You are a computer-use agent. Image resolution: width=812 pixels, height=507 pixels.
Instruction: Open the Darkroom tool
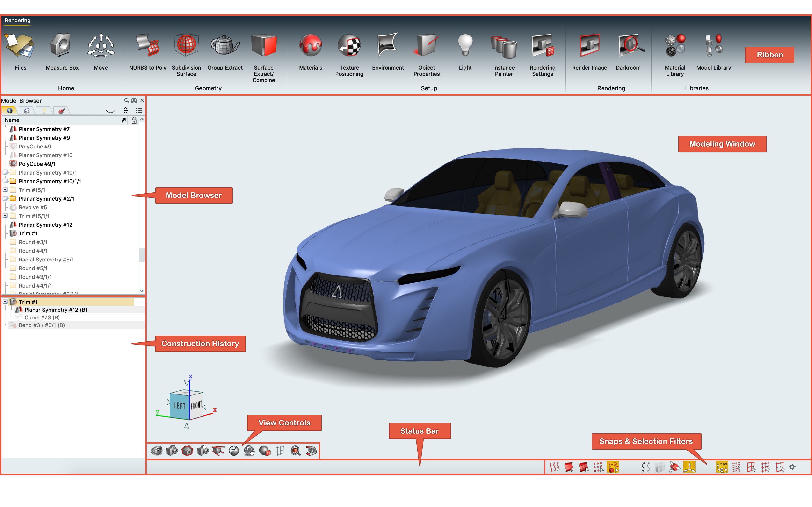click(x=628, y=46)
